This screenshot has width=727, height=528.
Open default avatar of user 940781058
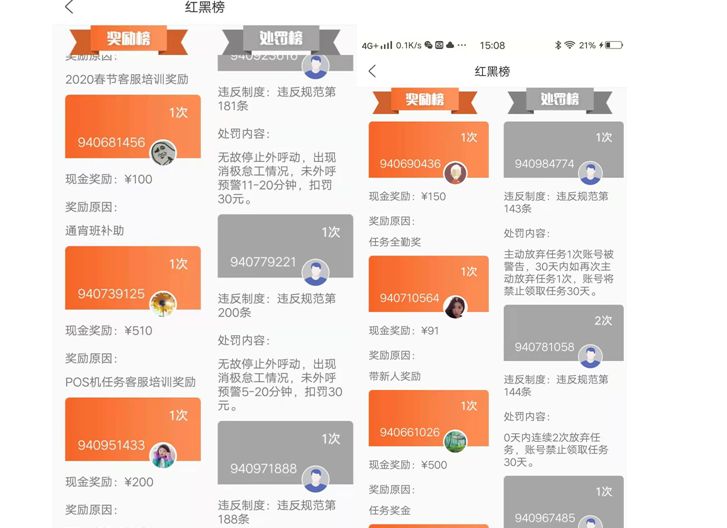click(591, 356)
